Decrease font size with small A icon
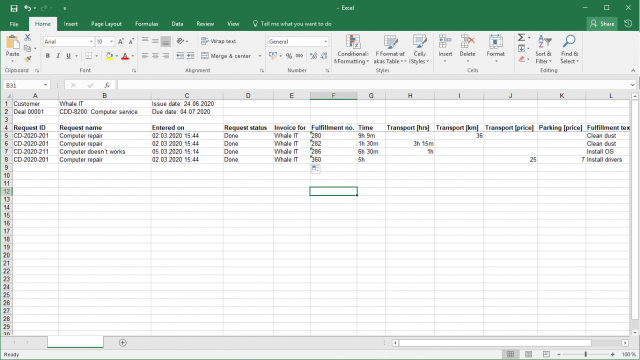Viewport: 640px width, 360px height. [x=131, y=42]
